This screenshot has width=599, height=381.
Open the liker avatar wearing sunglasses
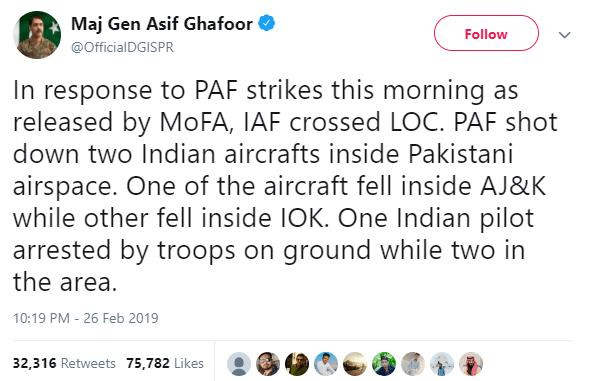point(268,364)
